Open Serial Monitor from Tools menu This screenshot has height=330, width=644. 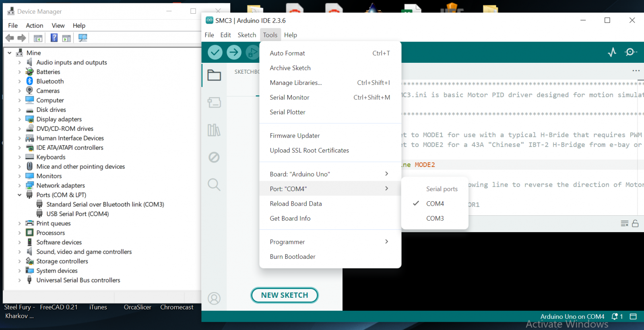pos(330,97)
